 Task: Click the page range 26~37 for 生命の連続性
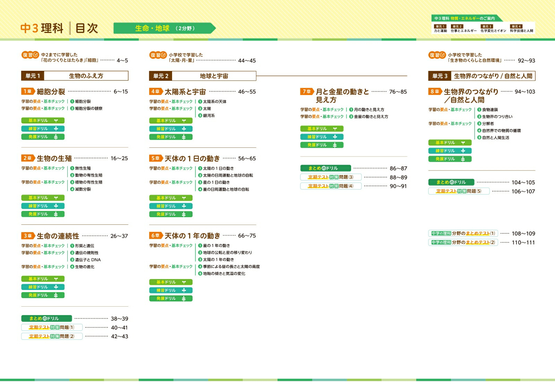point(119,236)
